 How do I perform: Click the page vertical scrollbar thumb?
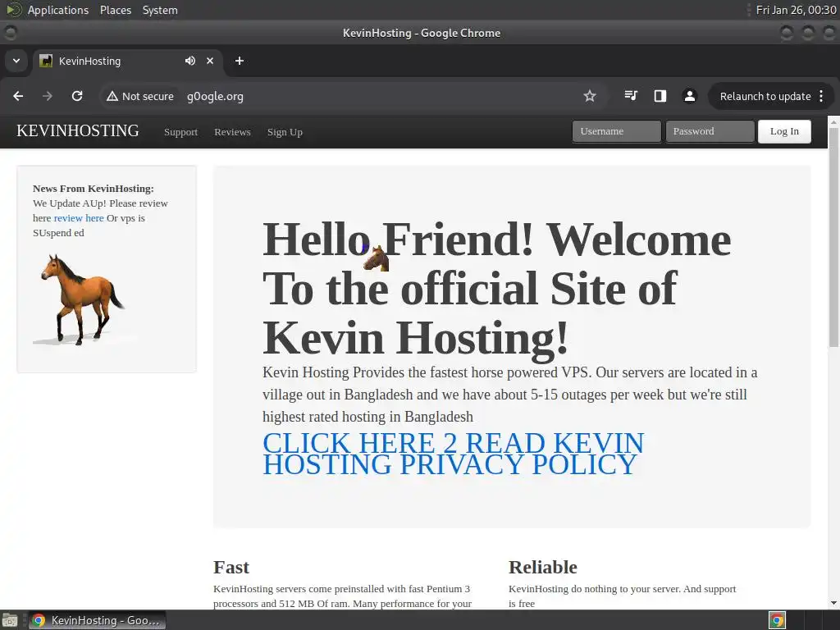(x=833, y=237)
